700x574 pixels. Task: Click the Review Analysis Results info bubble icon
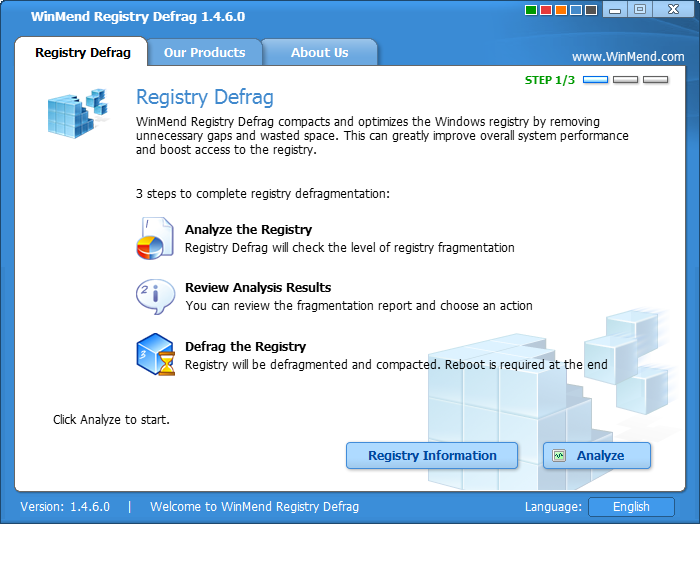point(155,297)
